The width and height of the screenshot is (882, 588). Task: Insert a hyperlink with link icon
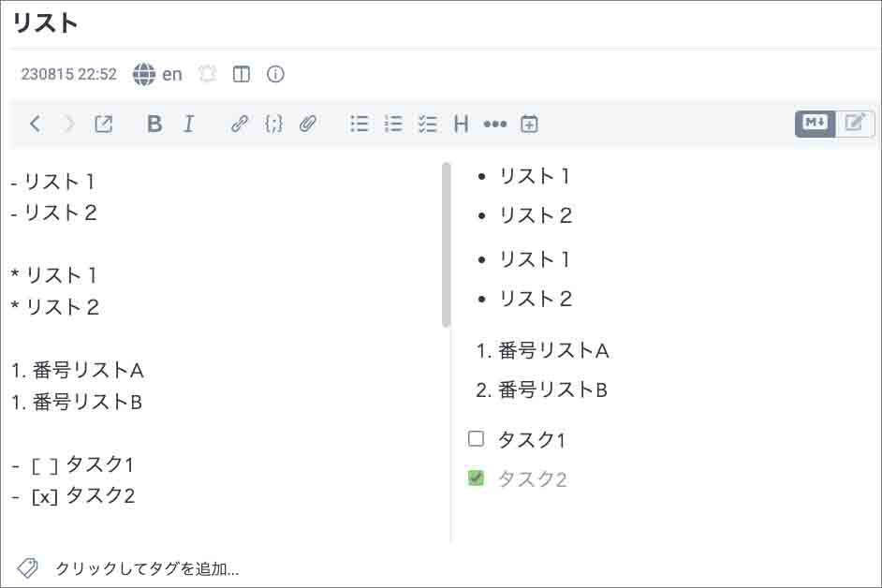[239, 124]
